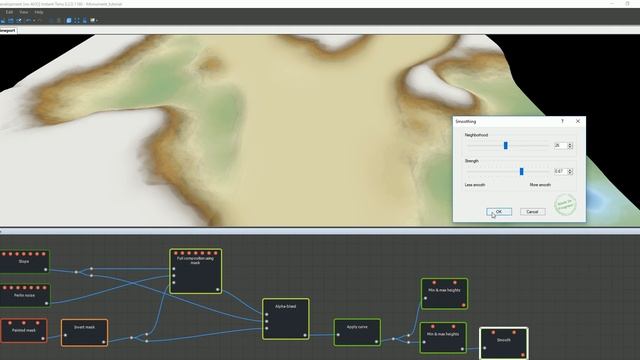The width and height of the screenshot is (640, 360).
Task: Confirm smoothing with the OK button
Action: tap(499, 211)
